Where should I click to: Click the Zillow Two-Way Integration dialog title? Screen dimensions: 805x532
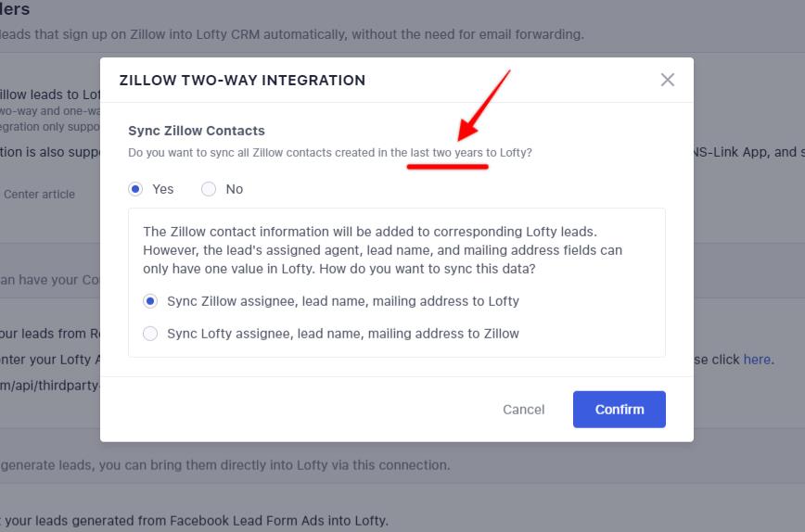coord(242,81)
